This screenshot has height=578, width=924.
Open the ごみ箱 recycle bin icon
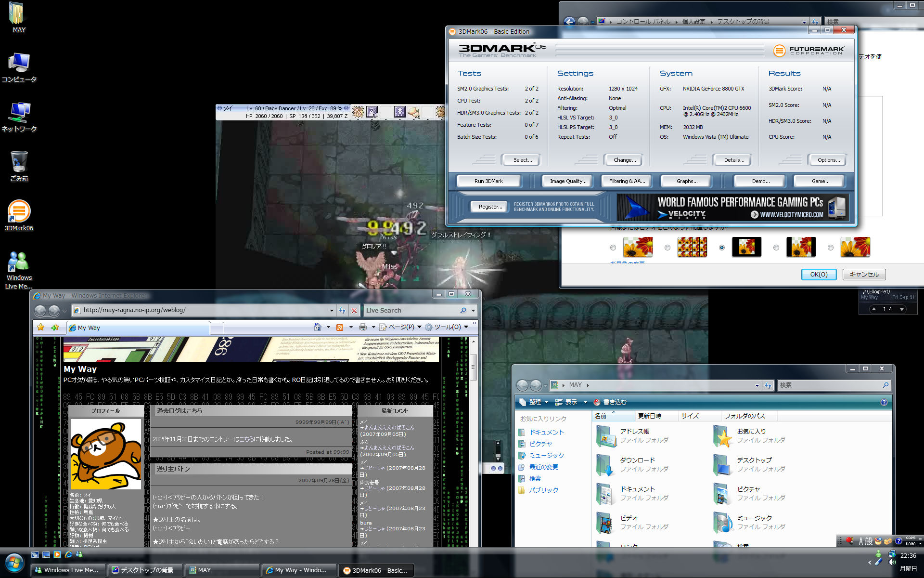coord(19,166)
